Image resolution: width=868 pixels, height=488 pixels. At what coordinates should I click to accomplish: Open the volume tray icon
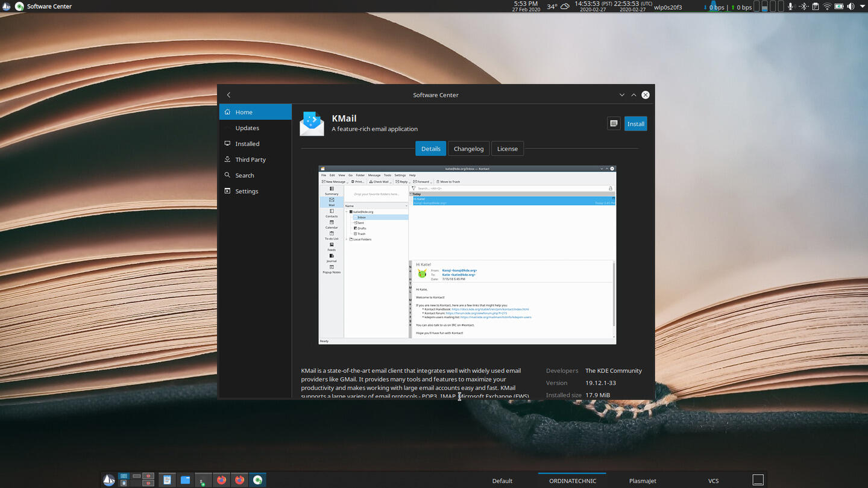(851, 7)
